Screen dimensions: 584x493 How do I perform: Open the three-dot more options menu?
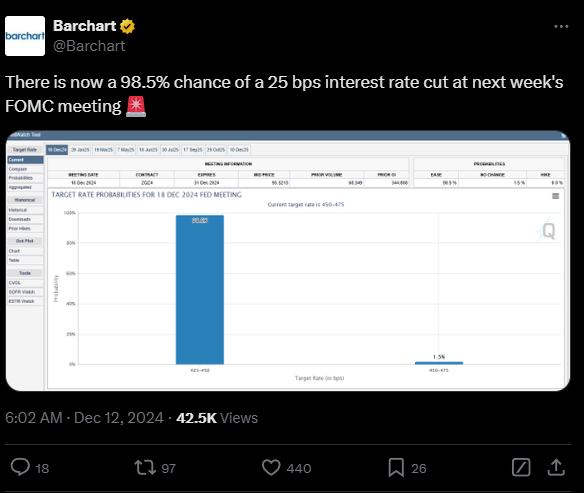click(x=561, y=26)
